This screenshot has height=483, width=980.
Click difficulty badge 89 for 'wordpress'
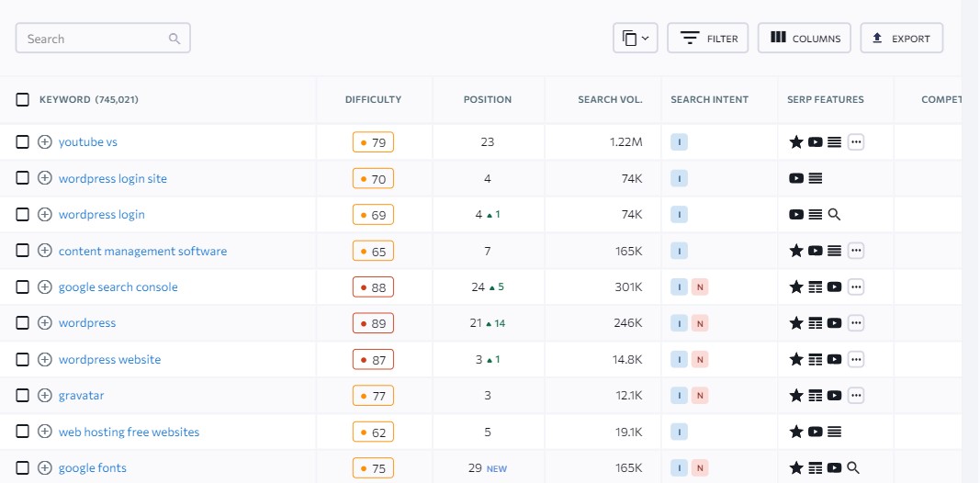(x=373, y=323)
